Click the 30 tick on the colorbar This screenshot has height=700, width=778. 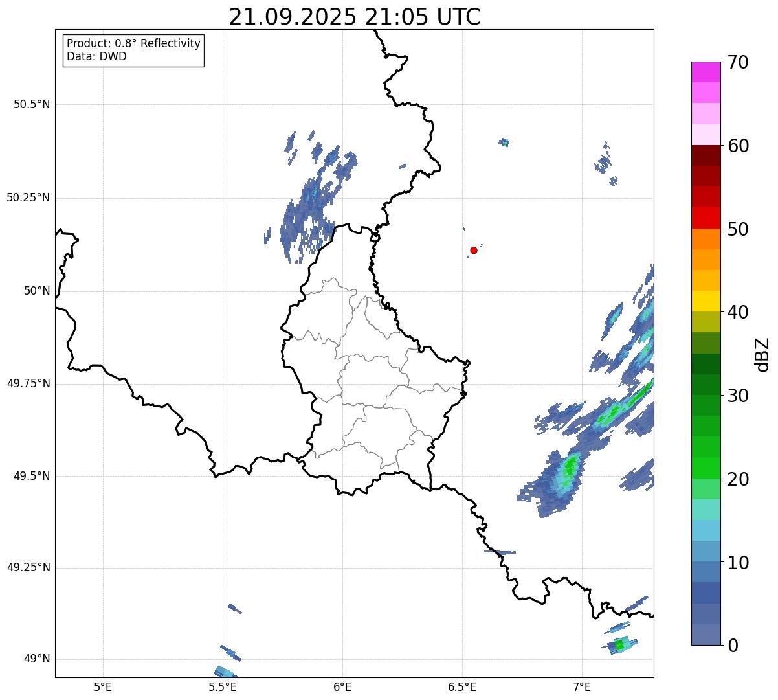pos(738,396)
